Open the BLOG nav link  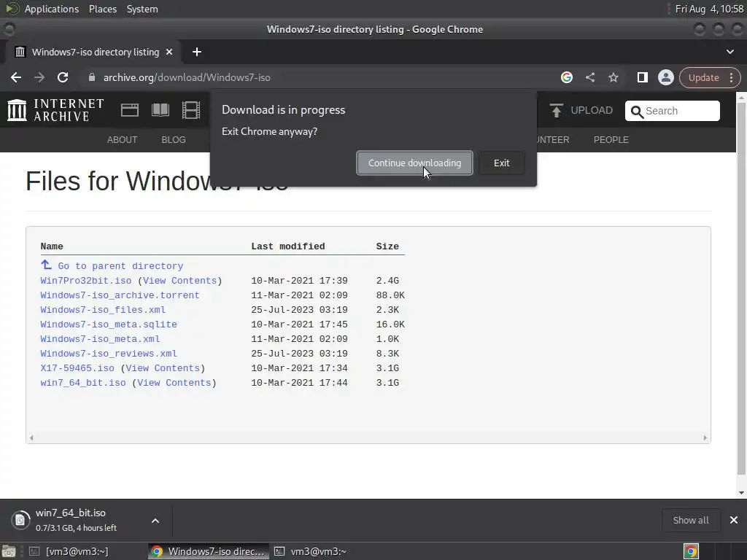pyautogui.click(x=174, y=139)
